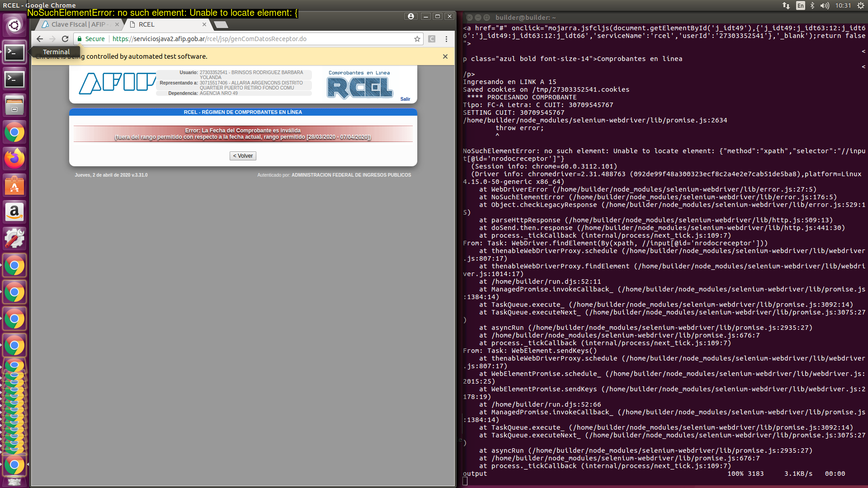Click the Chrome extension icon beside star
The width and height of the screenshot is (868, 488).
coord(432,39)
